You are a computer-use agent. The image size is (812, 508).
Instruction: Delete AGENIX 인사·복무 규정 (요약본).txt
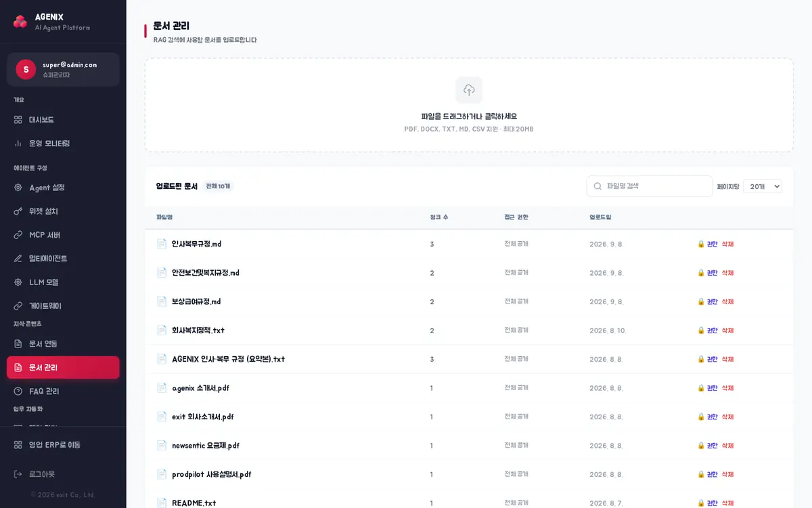coord(727,359)
